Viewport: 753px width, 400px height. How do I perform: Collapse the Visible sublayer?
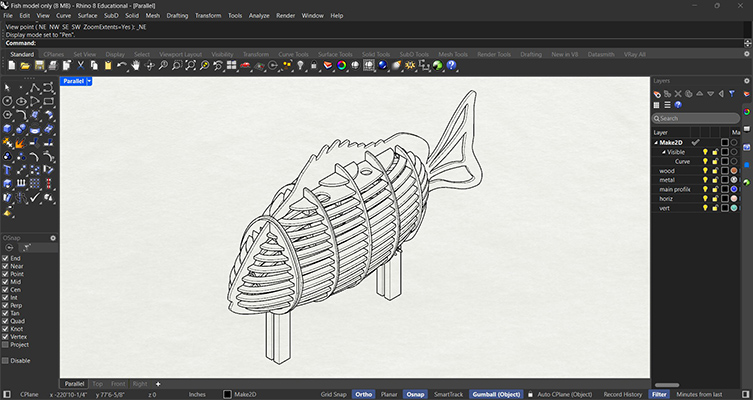point(663,152)
